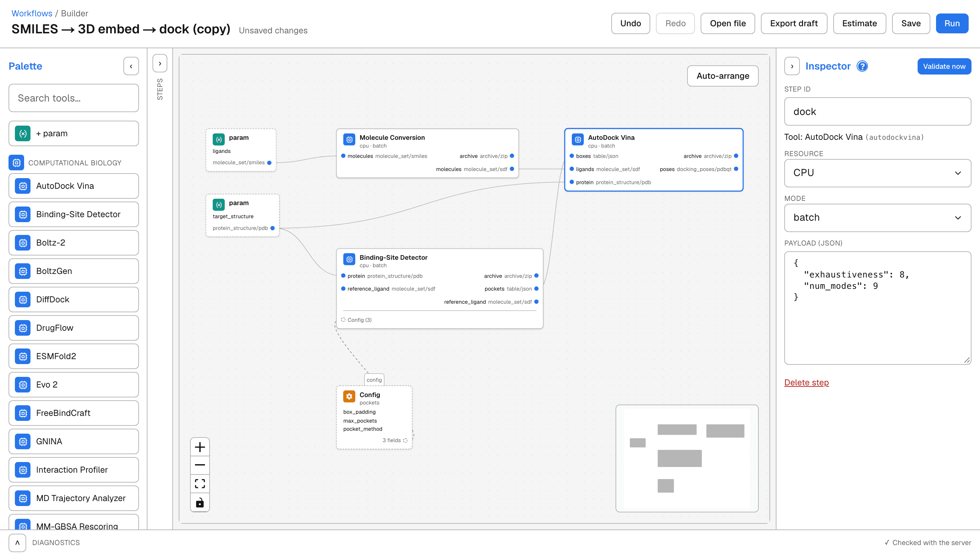Expand the Diagnostics panel

(x=17, y=543)
